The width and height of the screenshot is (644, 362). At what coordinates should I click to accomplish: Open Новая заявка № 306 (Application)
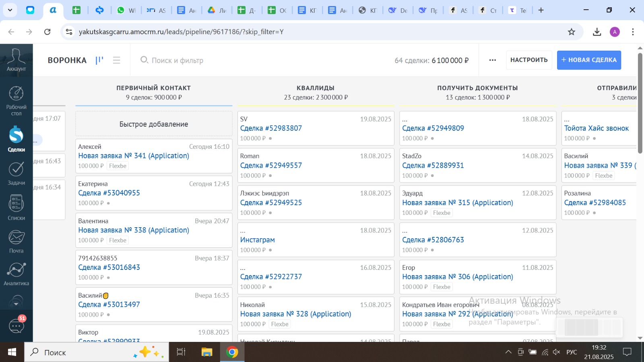pos(458,277)
